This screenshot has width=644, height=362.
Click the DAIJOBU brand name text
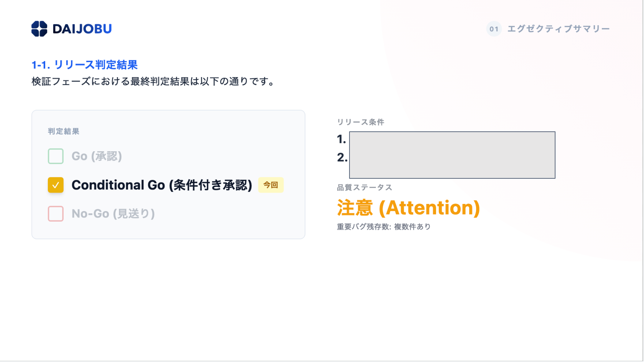click(82, 29)
